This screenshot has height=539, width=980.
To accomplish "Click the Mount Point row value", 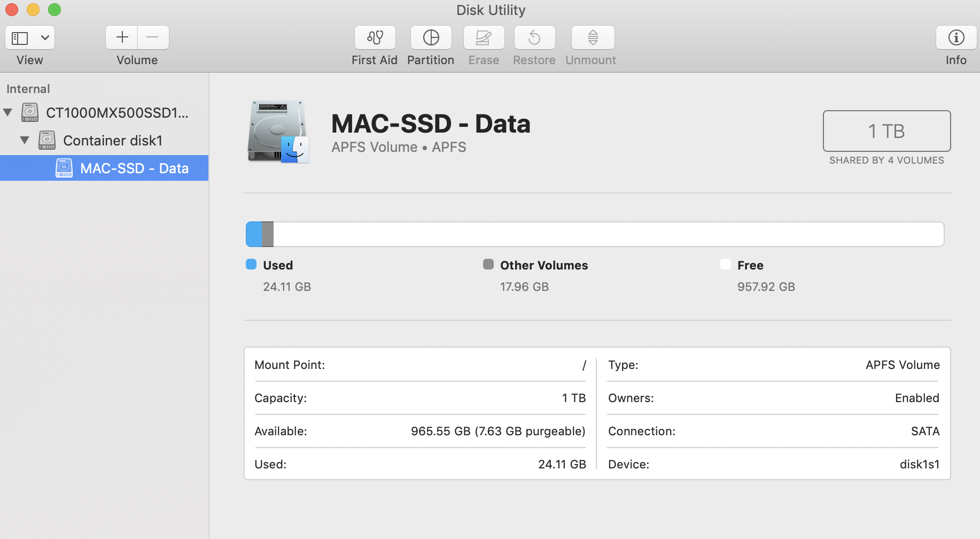I will (x=584, y=365).
